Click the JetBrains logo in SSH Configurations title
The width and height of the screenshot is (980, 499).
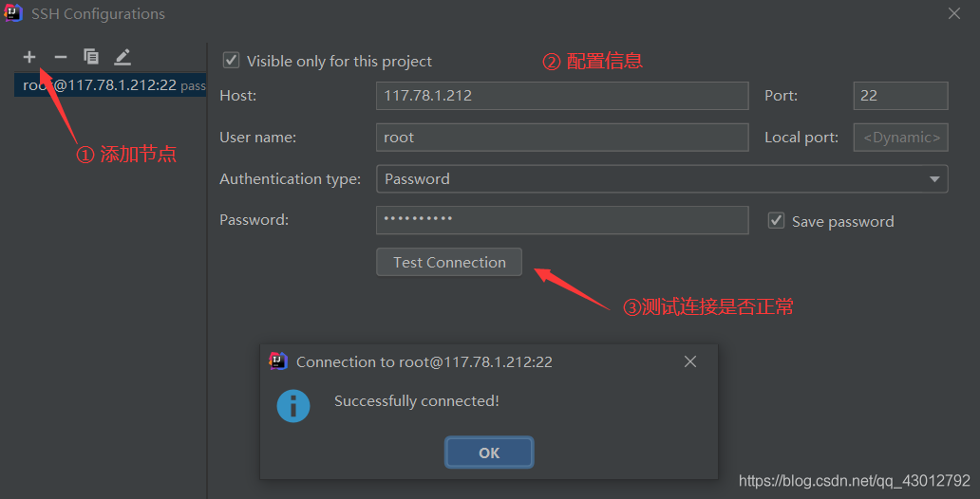point(13,13)
